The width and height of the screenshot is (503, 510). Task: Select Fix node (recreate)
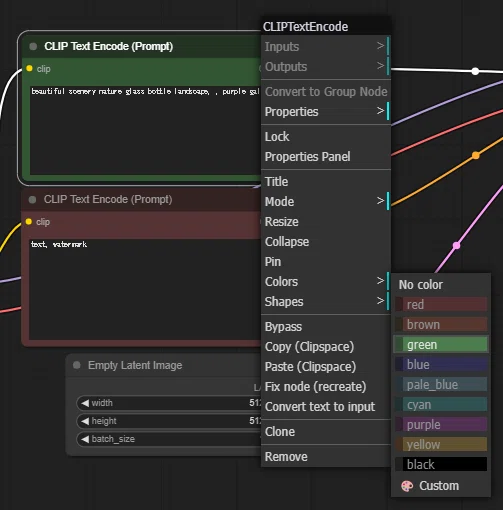coord(326,386)
